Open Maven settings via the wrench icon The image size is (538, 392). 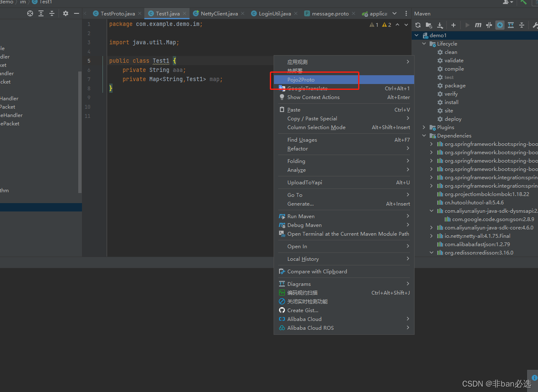point(535,25)
